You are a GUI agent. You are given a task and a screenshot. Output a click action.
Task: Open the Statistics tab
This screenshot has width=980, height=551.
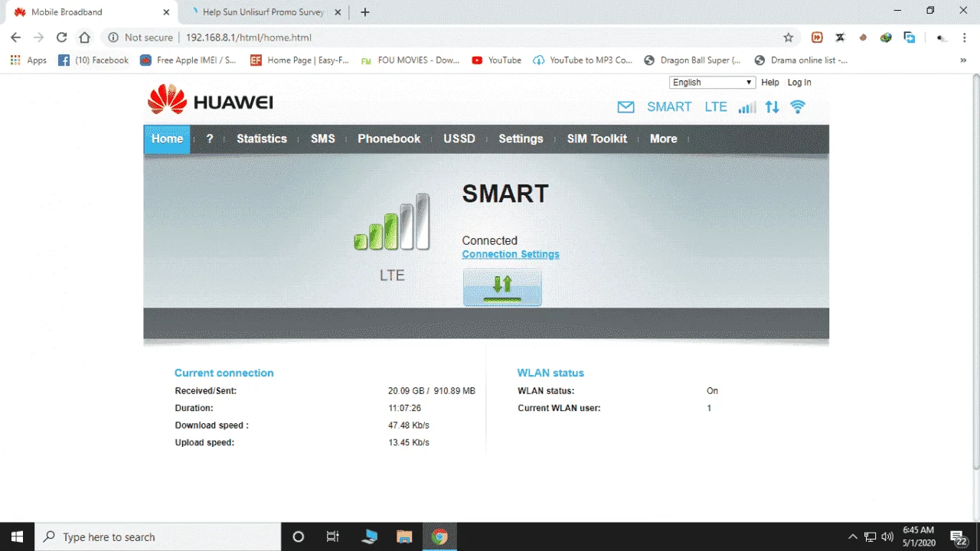point(262,139)
